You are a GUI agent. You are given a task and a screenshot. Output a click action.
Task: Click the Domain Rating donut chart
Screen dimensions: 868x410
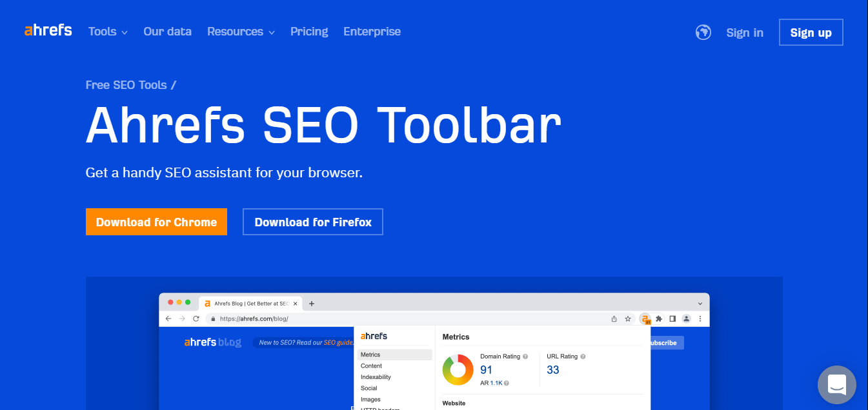(458, 369)
